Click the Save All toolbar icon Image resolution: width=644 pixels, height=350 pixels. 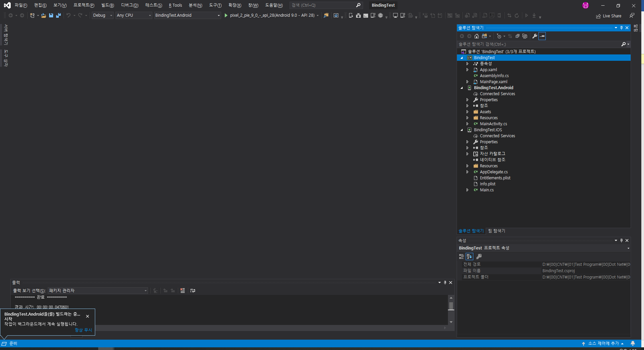(x=58, y=15)
